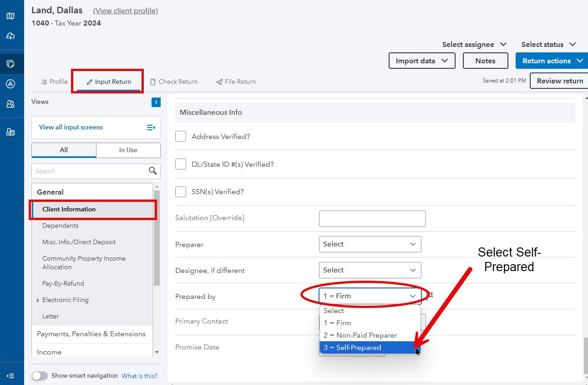Open the Designee, if different dropdown
The height and width of the screenshot is (385, 588).
370,270
